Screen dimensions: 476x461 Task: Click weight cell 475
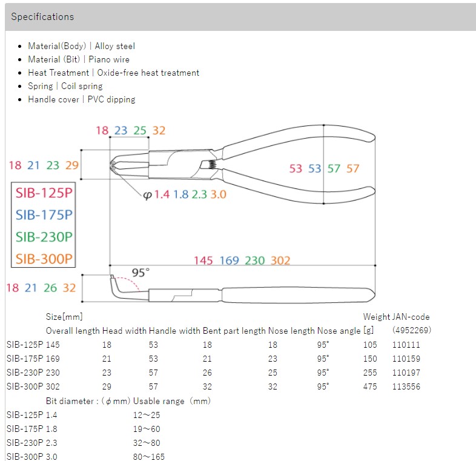tap(370, 386)
